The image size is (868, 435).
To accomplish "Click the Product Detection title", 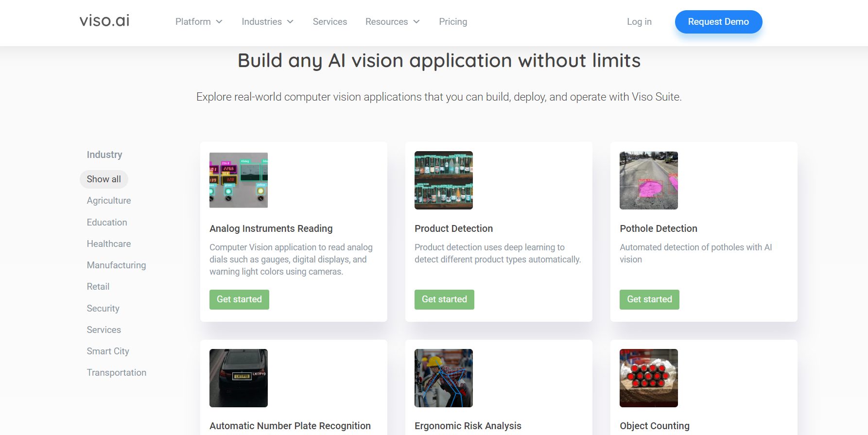I will click(453, 228).
